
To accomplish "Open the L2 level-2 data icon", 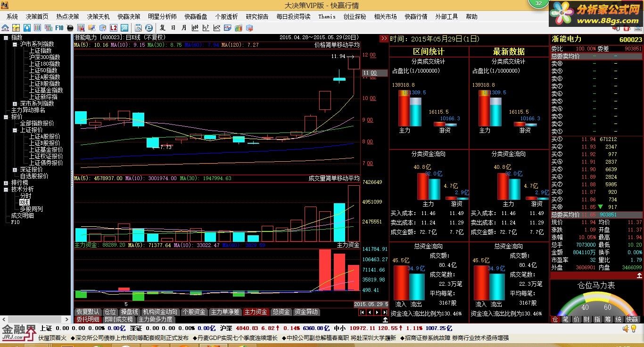I will [114, 28].
